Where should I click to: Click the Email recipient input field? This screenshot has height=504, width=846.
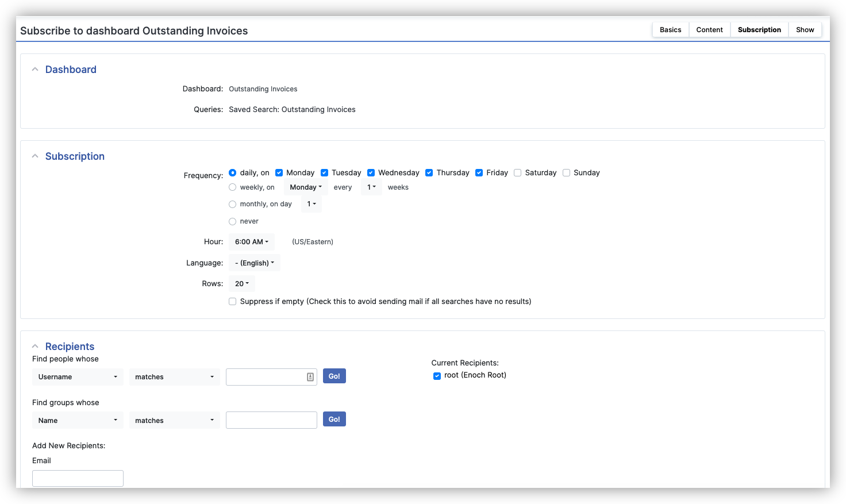click(78, 478)
